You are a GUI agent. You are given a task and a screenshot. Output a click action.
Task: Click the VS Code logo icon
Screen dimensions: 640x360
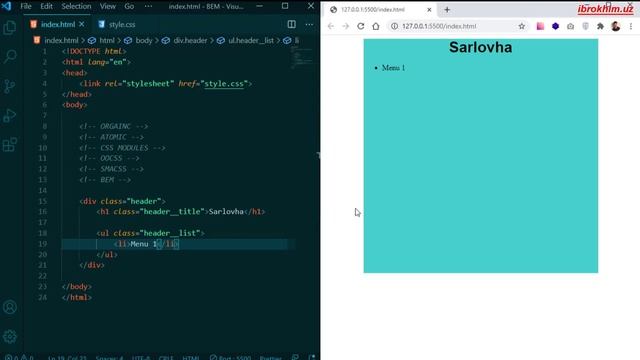(6, 6)
